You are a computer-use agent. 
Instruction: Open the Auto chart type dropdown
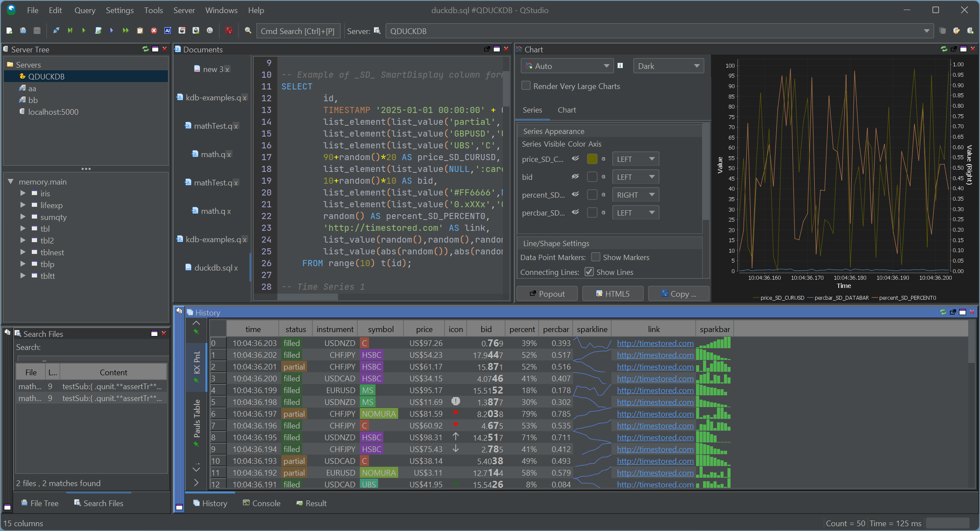(x=567, y=66)
